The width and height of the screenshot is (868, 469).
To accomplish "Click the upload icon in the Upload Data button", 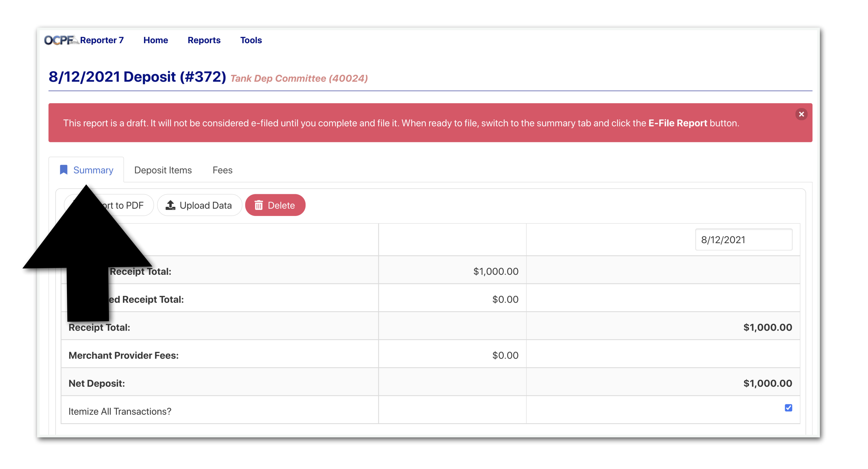I will pos(170,205).
